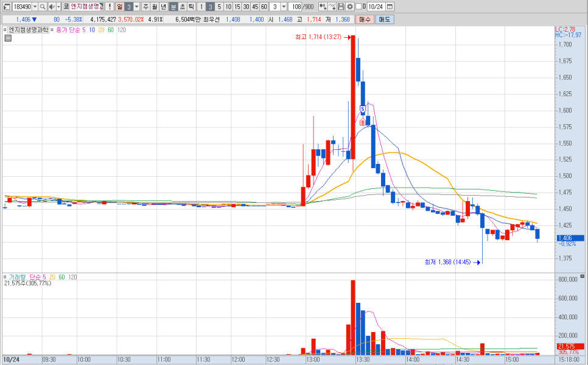Select the 1-minute interval button
The height and width of the screenshot is (365, 588).
(201, 7)
